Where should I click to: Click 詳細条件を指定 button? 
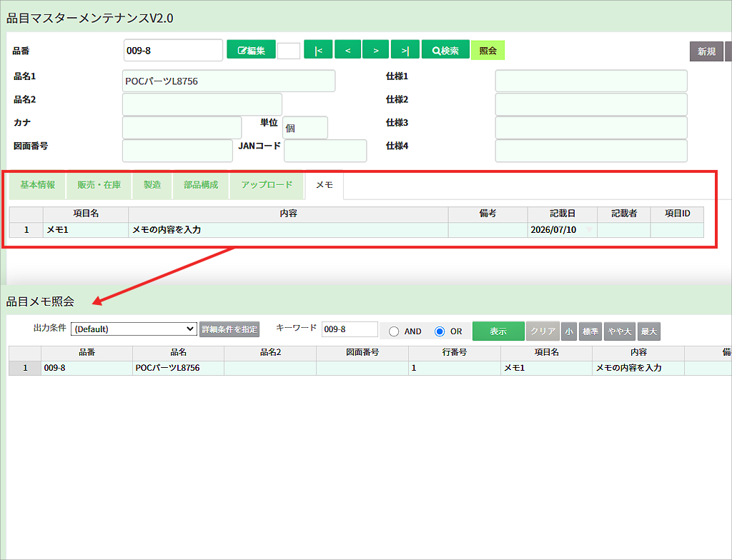tap(229, 329)
